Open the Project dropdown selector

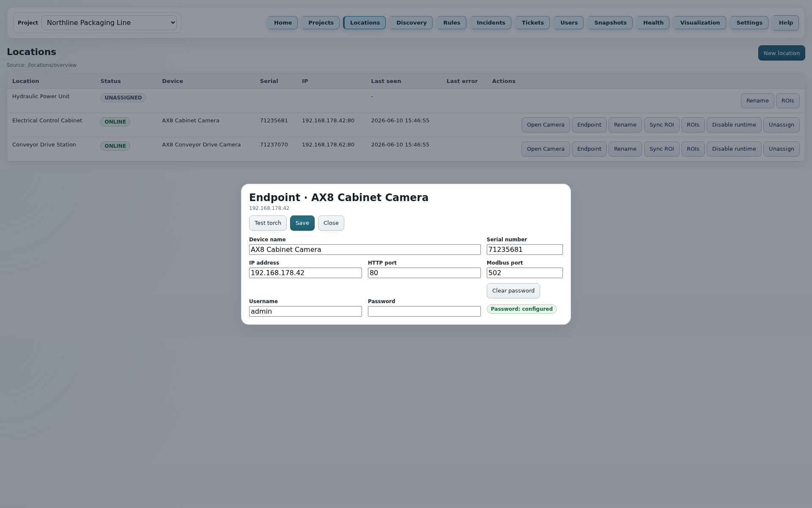click(109, 23)
